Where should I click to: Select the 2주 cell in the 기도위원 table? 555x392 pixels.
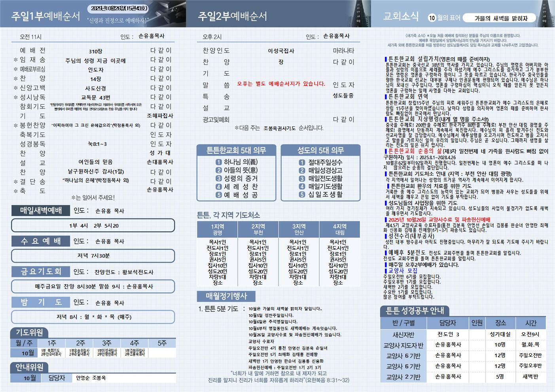point(80,343)
